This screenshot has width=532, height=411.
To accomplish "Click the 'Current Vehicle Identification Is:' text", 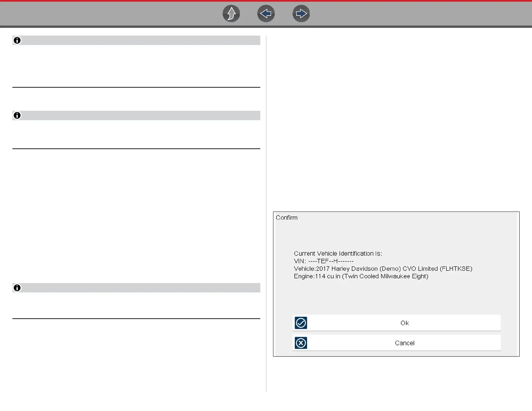I will pos(338,254).
